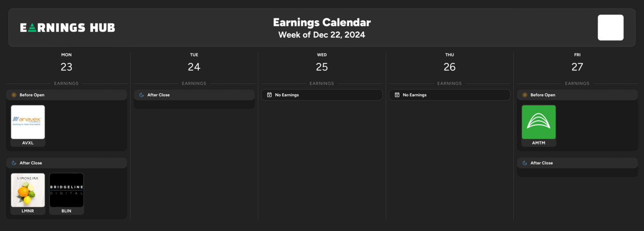Click the Earnings Hub logo
Viewport: 644px width, 231px height.
pyautogui.click(x=68, y=27)
